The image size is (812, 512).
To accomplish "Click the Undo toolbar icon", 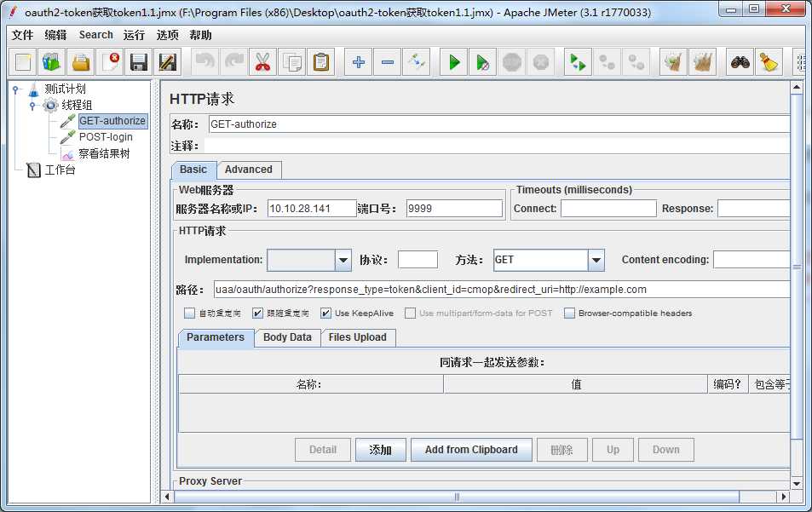I will pyautogui.click(x=205, y=62).
